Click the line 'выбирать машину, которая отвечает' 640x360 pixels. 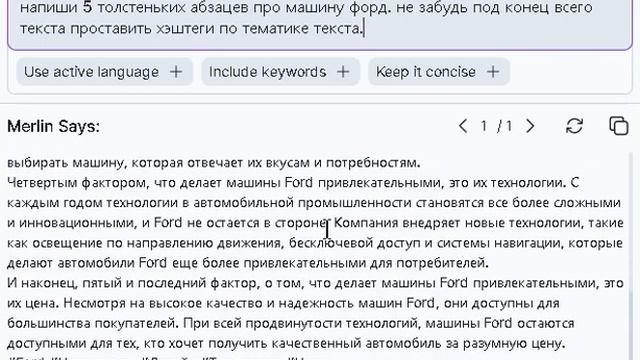tap(214, 163)
